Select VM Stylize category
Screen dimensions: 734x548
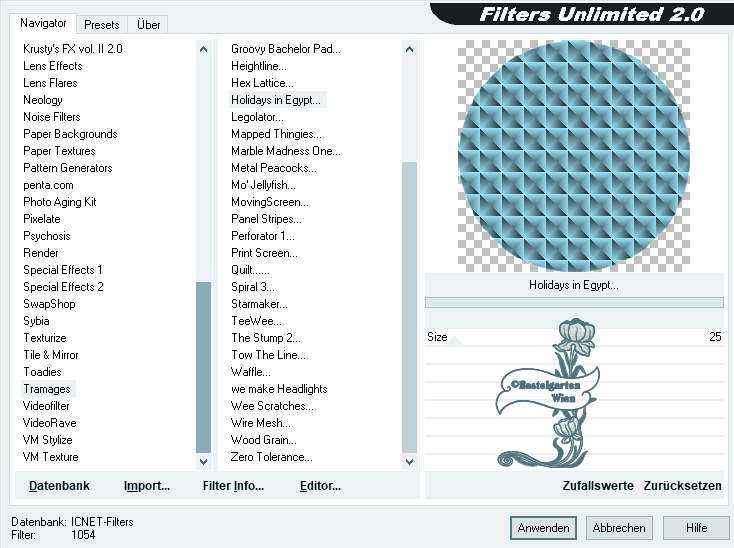(x=47, y=440)
